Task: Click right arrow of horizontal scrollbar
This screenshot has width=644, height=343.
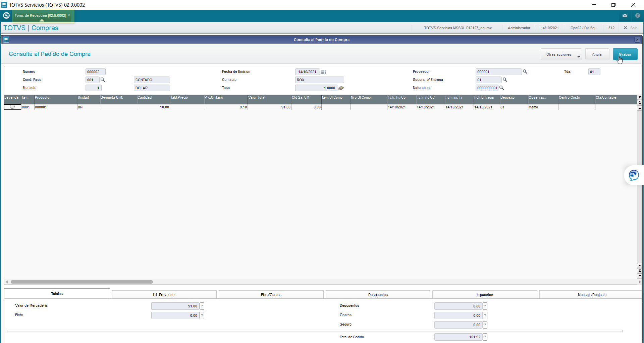Action: click(x=640, y=282)
